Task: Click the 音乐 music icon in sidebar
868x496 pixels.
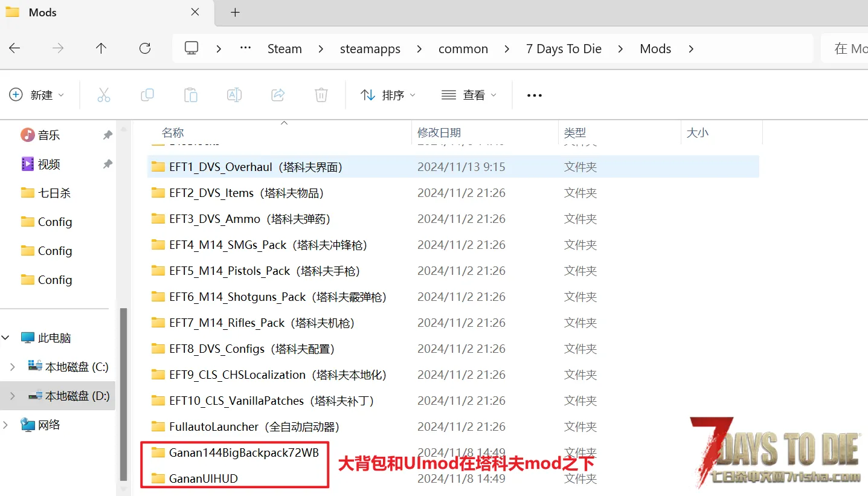Action: 28,135
